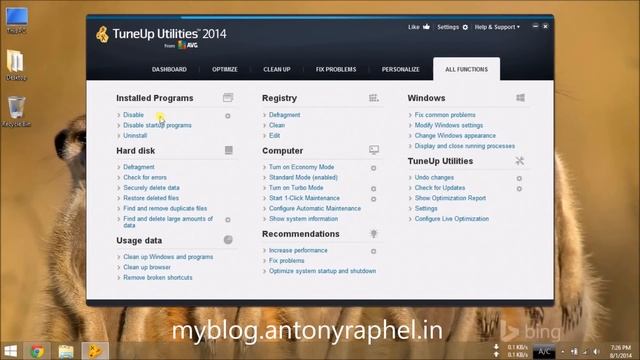
Task: Switch to the Dashboard tab
Action: pyautogui.click(x=169, y=69)
